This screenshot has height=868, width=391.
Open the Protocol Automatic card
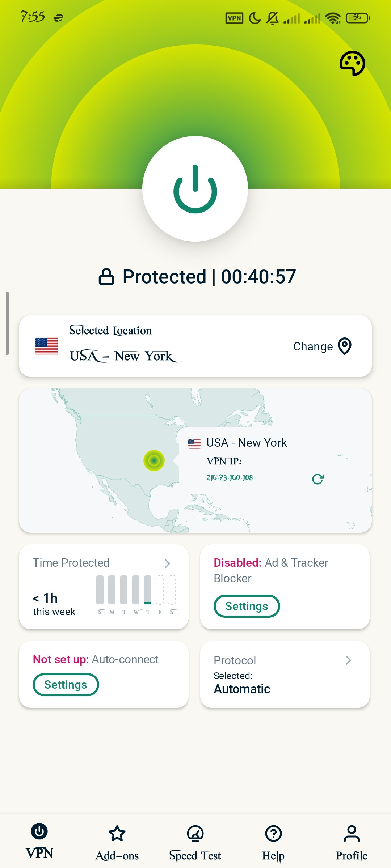click(285, 674)
